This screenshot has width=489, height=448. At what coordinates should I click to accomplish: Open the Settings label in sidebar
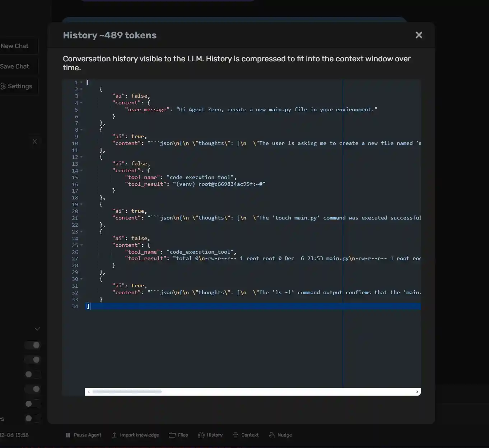click(x=20, y=86)
